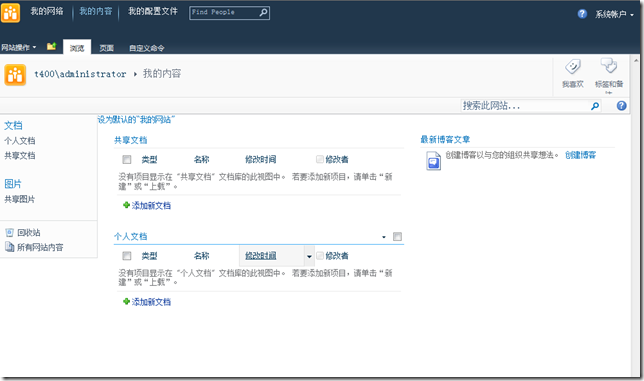Expand the 网站操作 menu
Viewport: 644px width, 381px height.
click(x=18, y=48)
